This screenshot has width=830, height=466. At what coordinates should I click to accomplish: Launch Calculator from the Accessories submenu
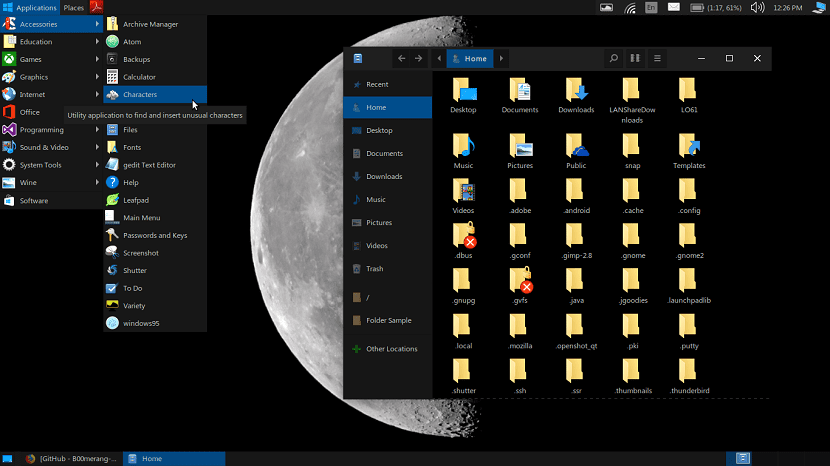pyautogui.click(x=139, y=77)
